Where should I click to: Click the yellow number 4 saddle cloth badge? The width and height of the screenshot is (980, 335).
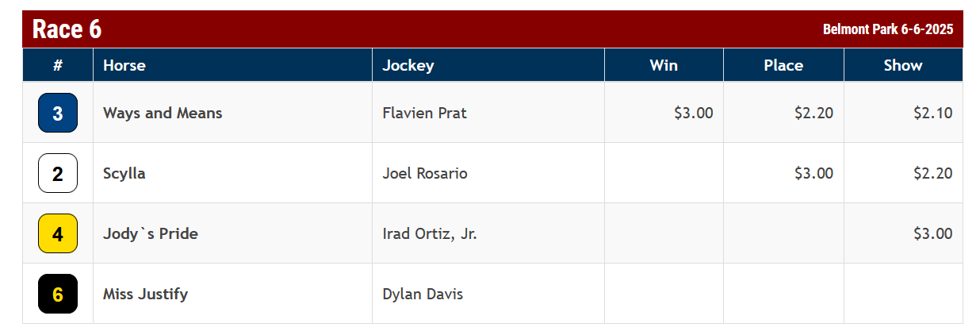(58, 233)
